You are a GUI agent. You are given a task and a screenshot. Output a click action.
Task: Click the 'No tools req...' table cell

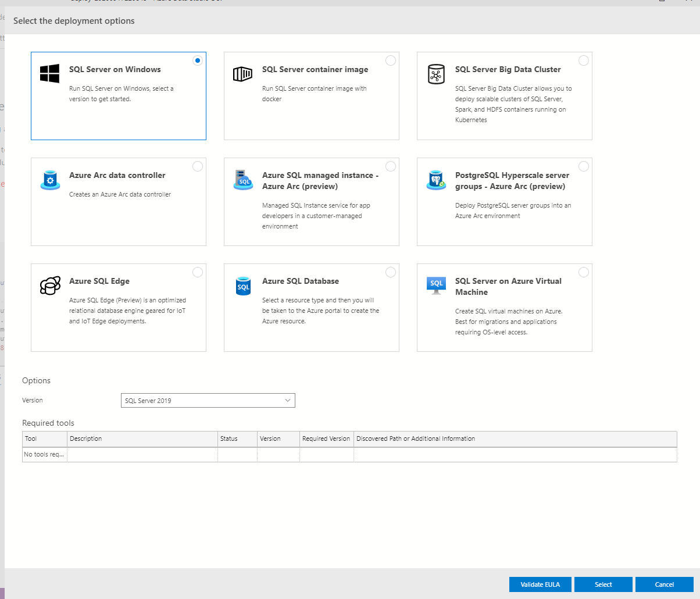tap(45, 454)
